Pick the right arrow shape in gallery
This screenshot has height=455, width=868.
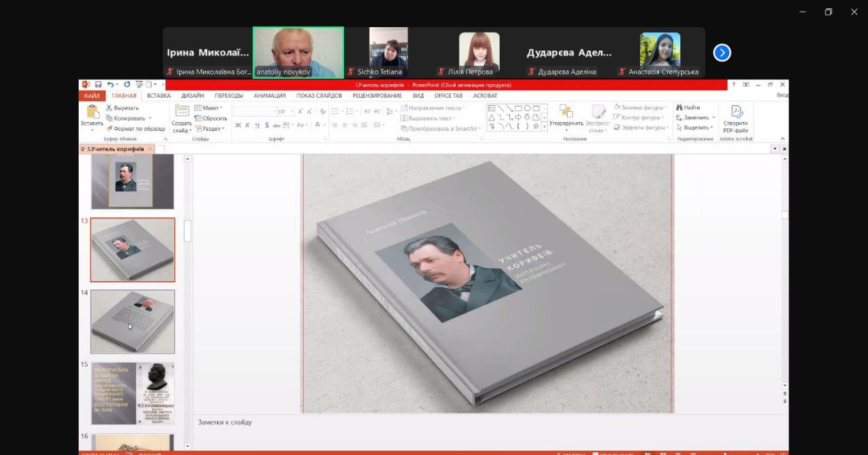coord(518,117)
